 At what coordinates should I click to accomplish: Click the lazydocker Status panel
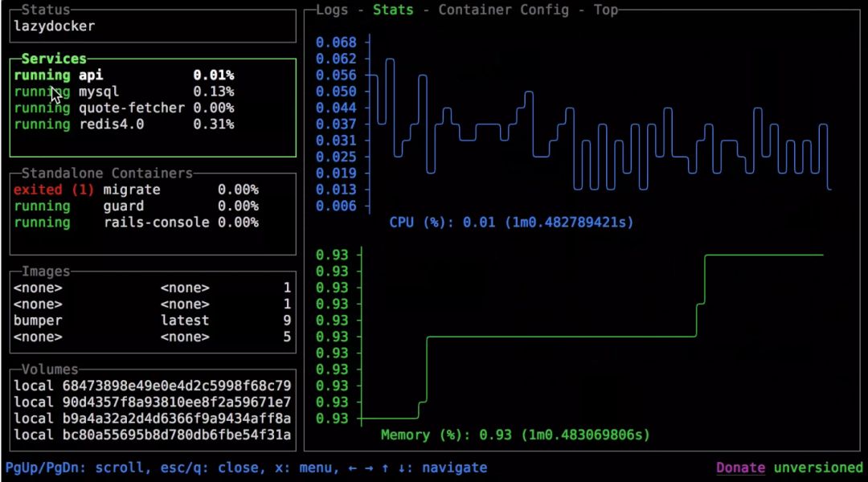point(153,26)
